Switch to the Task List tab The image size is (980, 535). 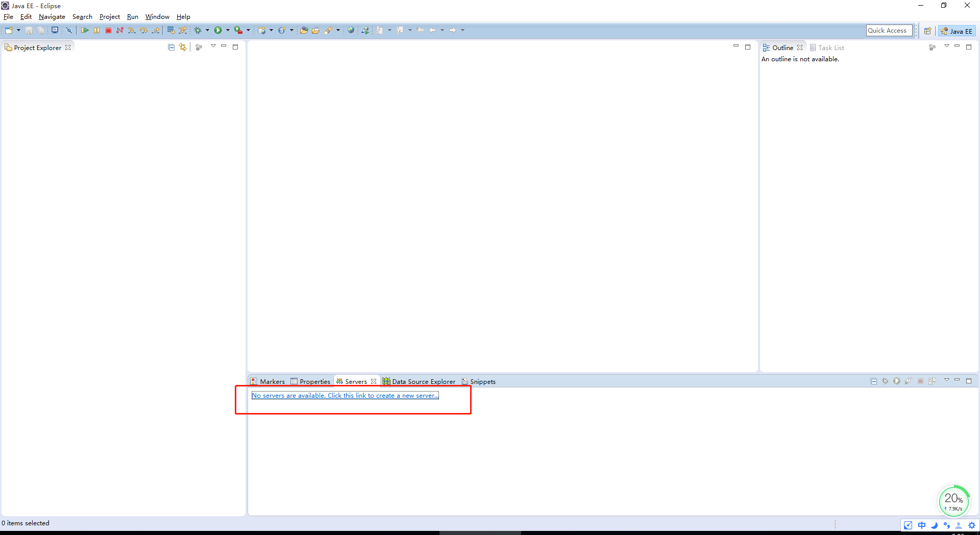point(827,47)
